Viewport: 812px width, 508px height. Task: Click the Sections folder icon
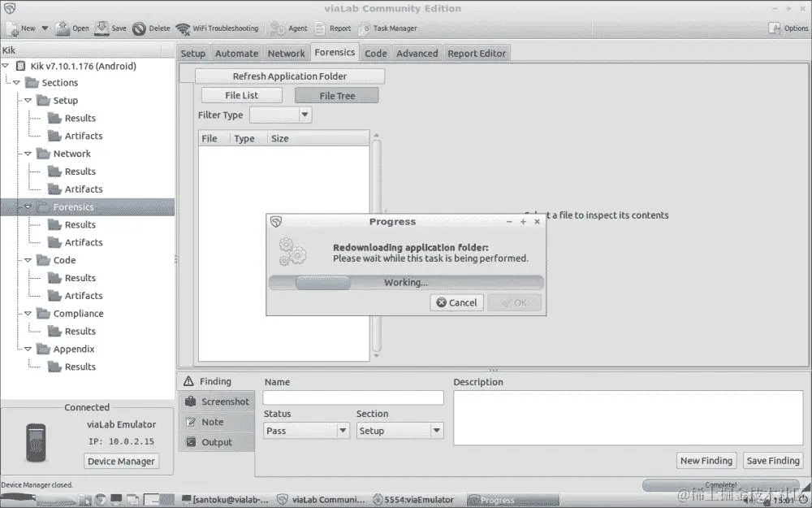(32, 82)
